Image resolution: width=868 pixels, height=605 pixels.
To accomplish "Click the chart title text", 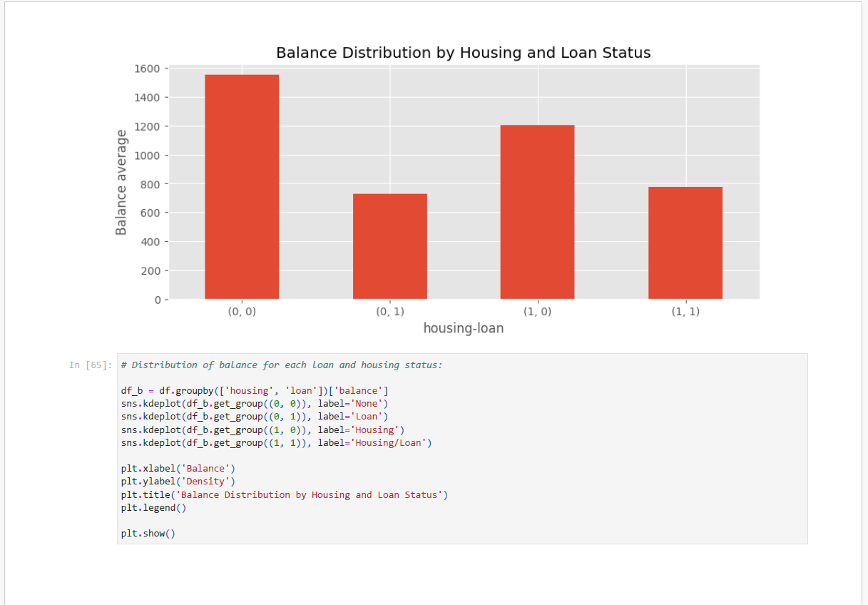I will click(x=463, y=53).
